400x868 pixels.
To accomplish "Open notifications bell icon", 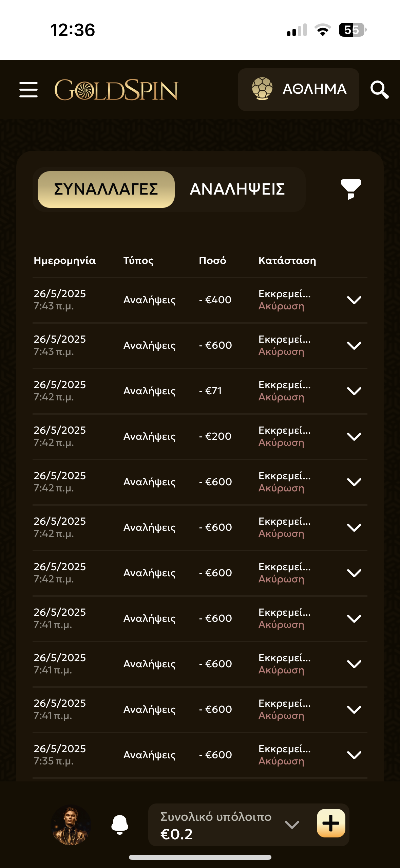I will [x=120, y=824].
